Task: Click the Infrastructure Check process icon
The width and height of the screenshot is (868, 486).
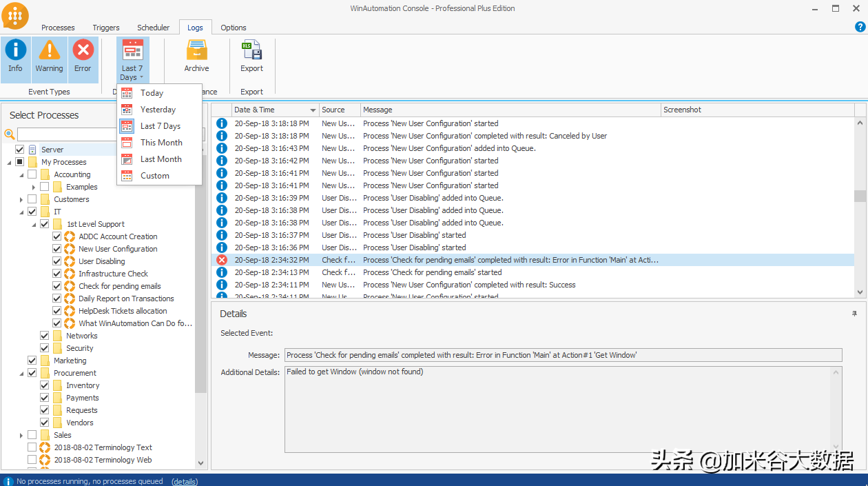Action: [70, 274]
